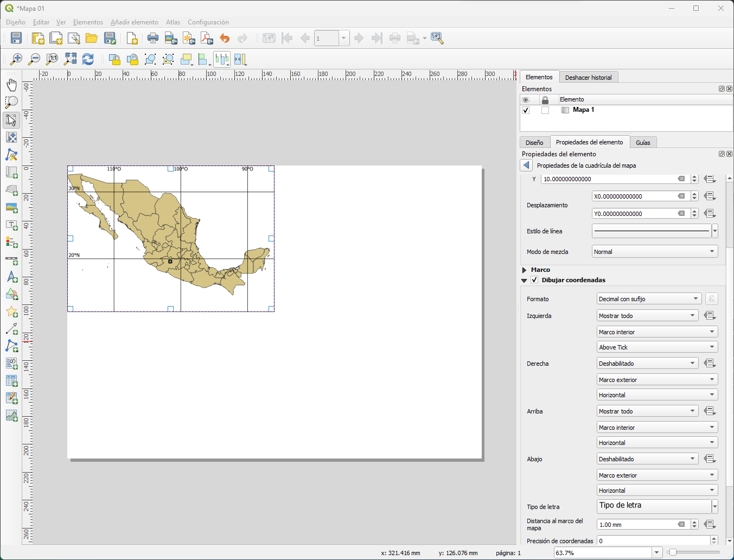The image size is (734, 560).
Task: Move the status bar zoom slider
Action: (673, 552)
